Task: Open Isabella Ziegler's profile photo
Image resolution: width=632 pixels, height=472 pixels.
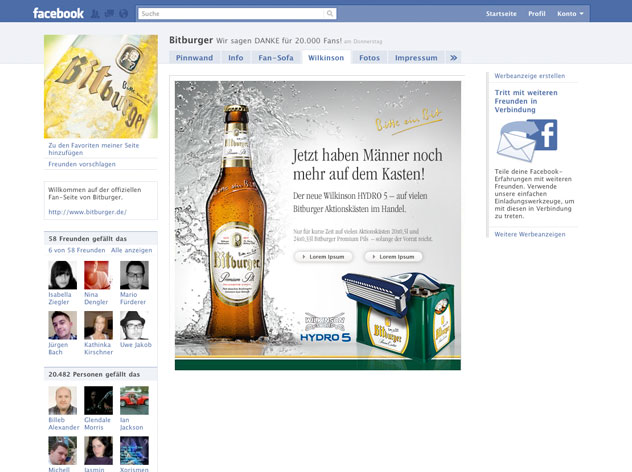Action: click(62, 275)
